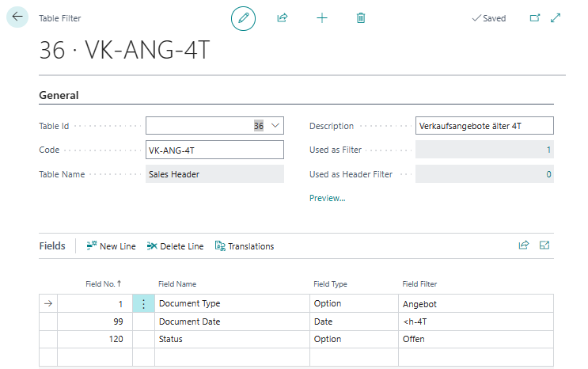
Task: Click the Description input field
Action: [x=484, y=126]
